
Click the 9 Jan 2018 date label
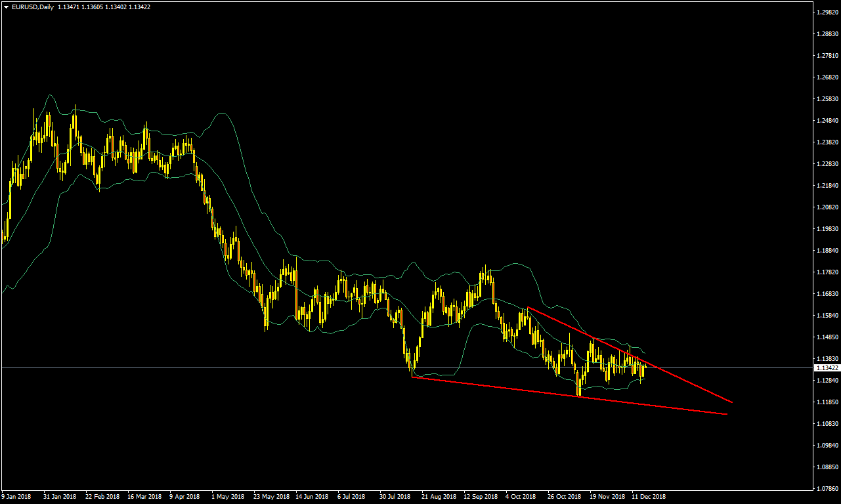tap(17, 497)
